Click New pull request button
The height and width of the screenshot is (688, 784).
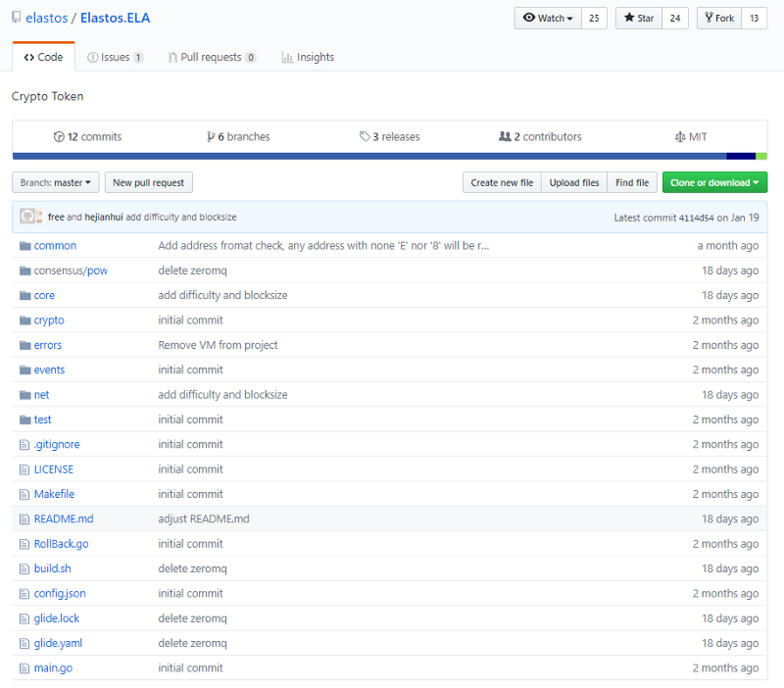149,182
